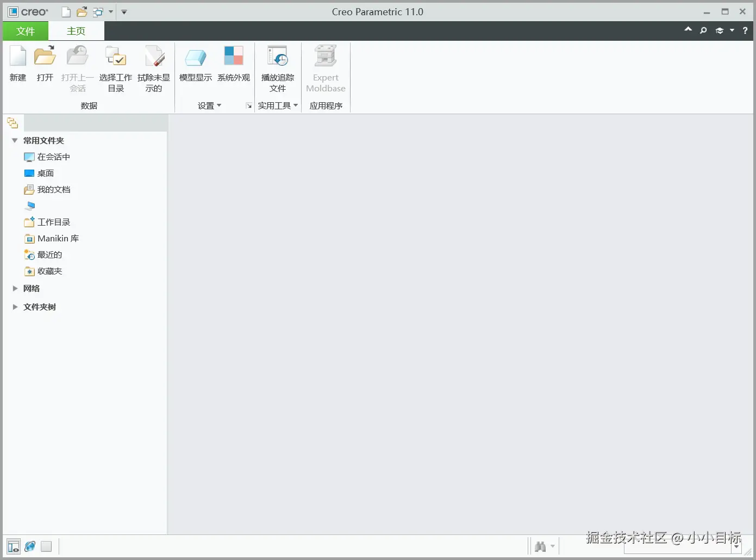
Task: Click 网络 label in navigator
Action: click(32, 289)
